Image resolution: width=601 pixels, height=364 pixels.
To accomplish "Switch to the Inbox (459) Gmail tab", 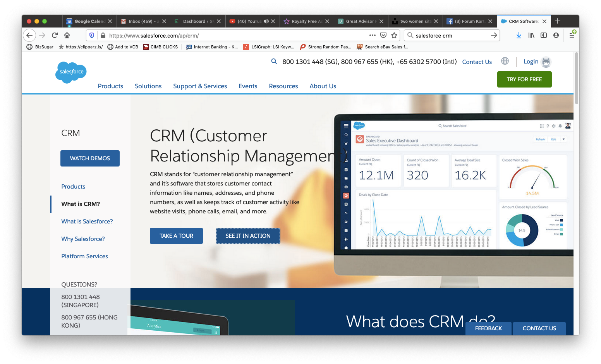I will click(143, 21).
